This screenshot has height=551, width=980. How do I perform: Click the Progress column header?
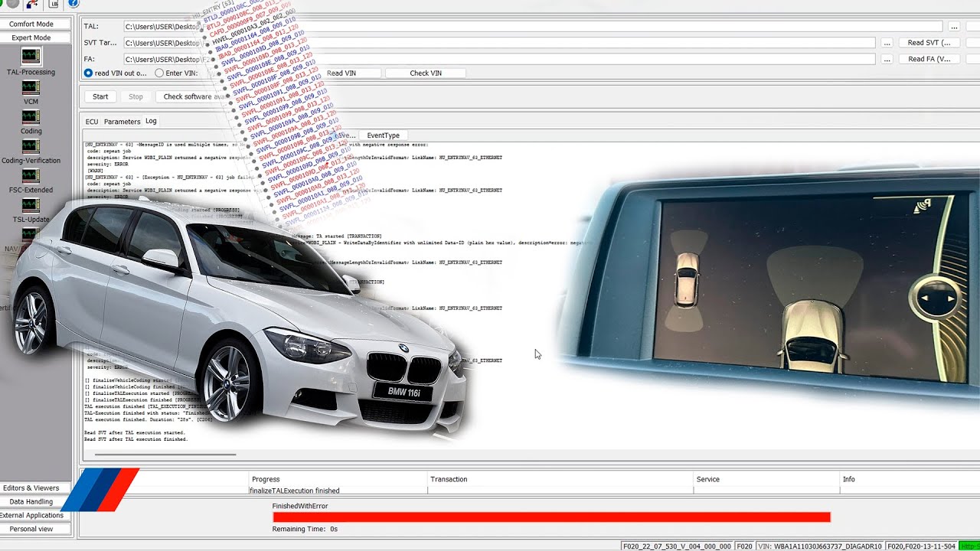[x=338, y=479]
